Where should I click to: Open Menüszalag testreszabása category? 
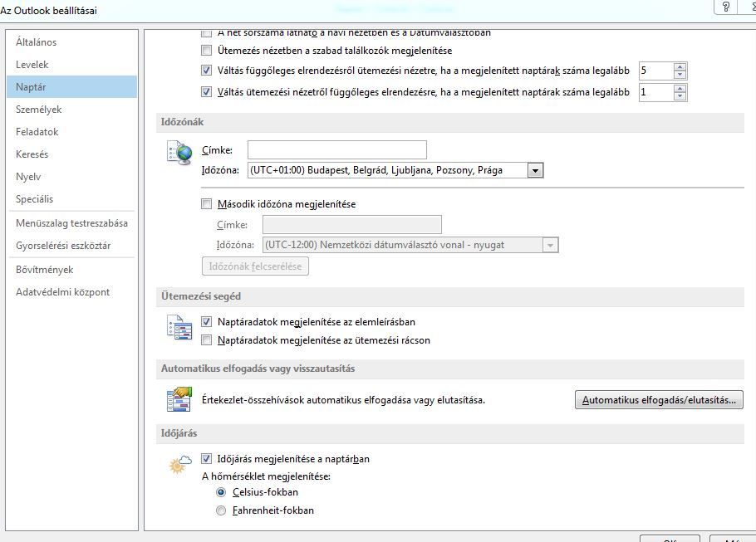[72, 223]
